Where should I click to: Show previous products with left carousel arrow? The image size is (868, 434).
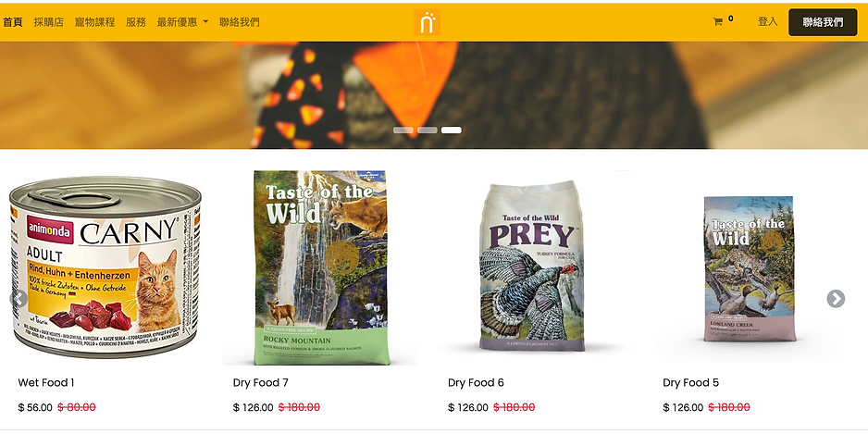click(x=19, y=299)
